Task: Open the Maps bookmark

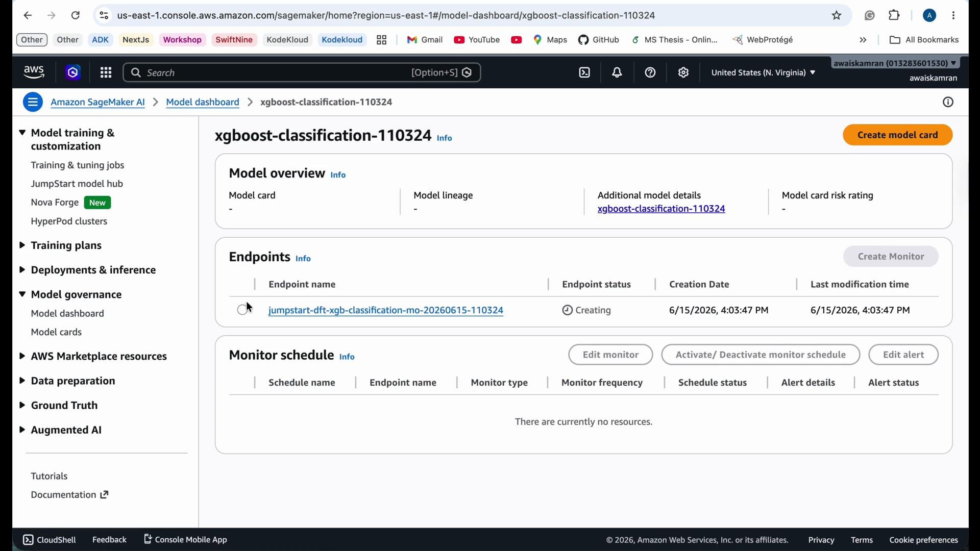Action: [x=550, y=40]
